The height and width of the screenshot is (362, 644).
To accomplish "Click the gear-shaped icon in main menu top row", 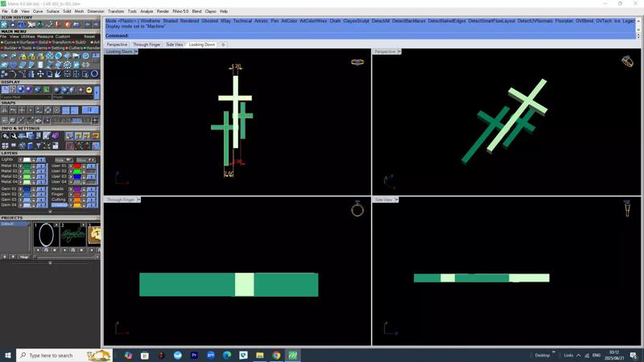I will (x=85, y=56).
